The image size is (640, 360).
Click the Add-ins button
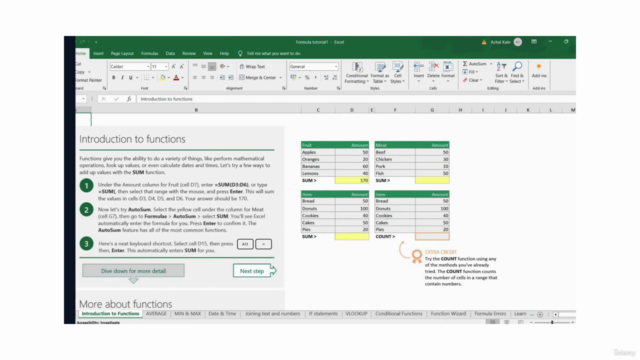point(539,70)
